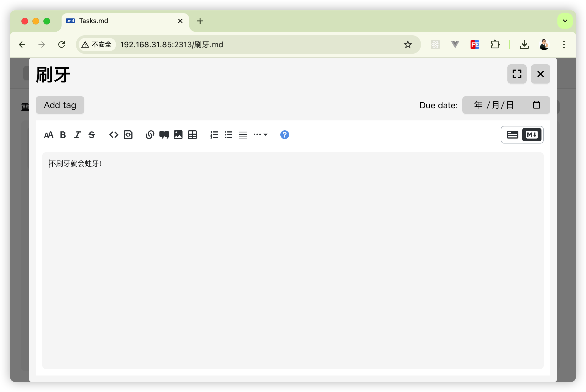
Task: Insert an image into the note
Action: tap(178, 135)
